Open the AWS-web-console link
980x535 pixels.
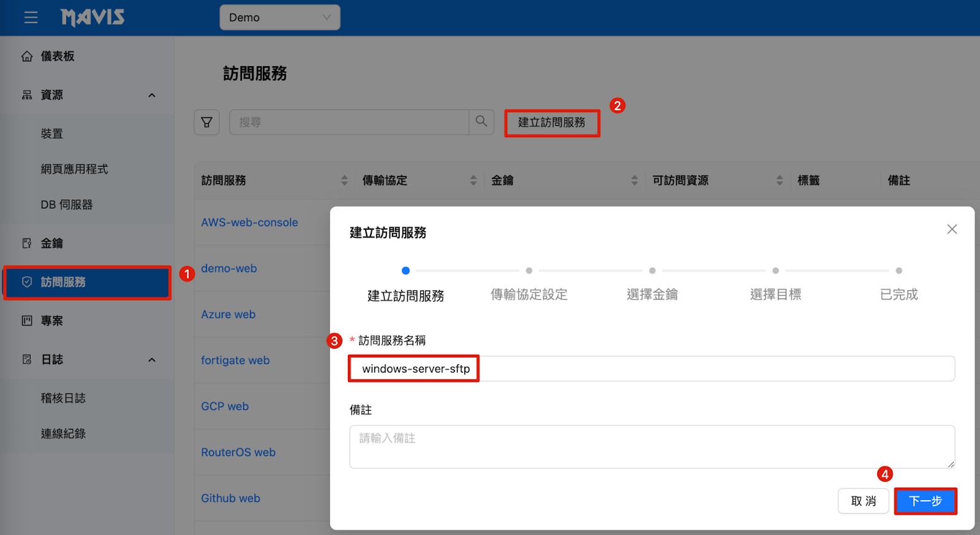coord(249,222)
